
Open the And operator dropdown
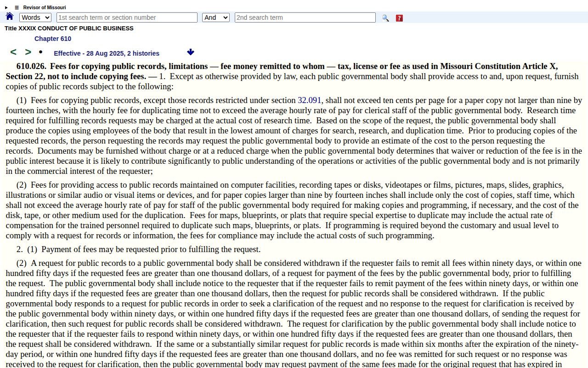(x=216, y=17)
